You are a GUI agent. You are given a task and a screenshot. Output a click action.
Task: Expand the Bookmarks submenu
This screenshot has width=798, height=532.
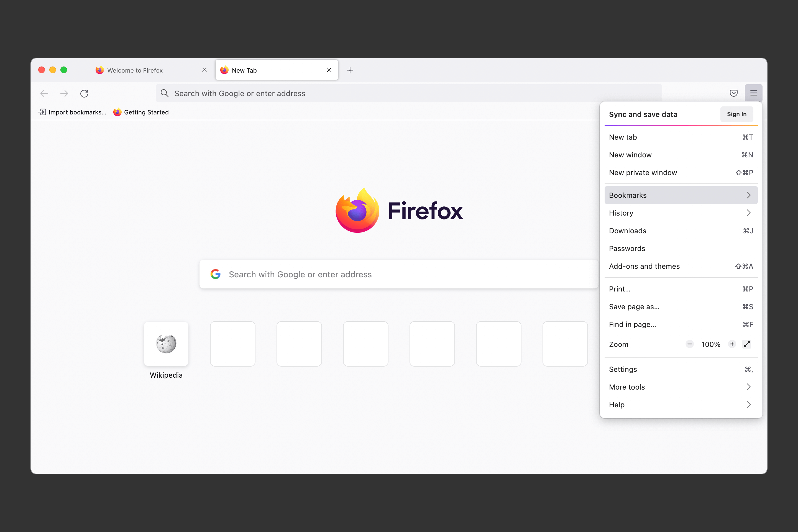tap(681, 195)
